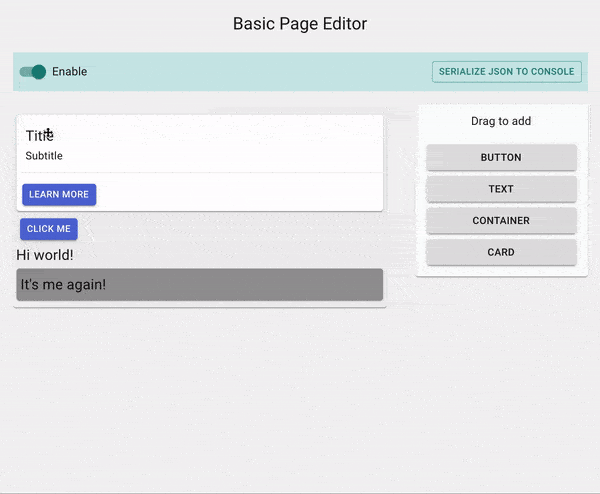Click empty space in the teal toolbar
The image size is (600, 494).
tap(260, 72)
